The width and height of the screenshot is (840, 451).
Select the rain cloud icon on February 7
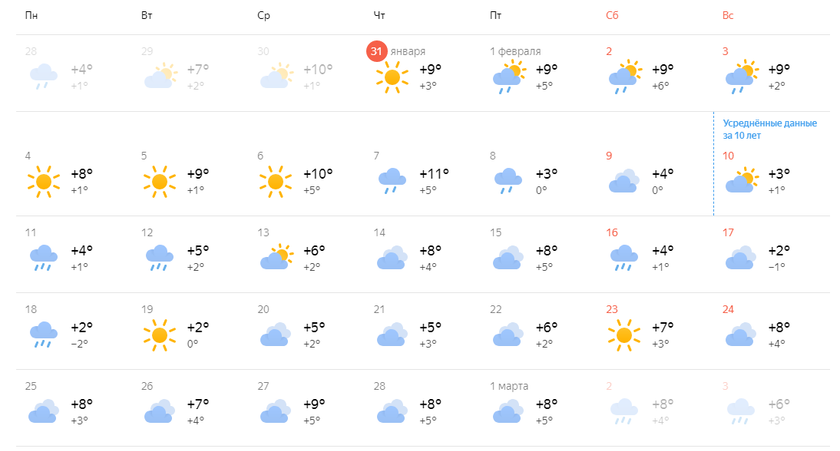point(392,181)
